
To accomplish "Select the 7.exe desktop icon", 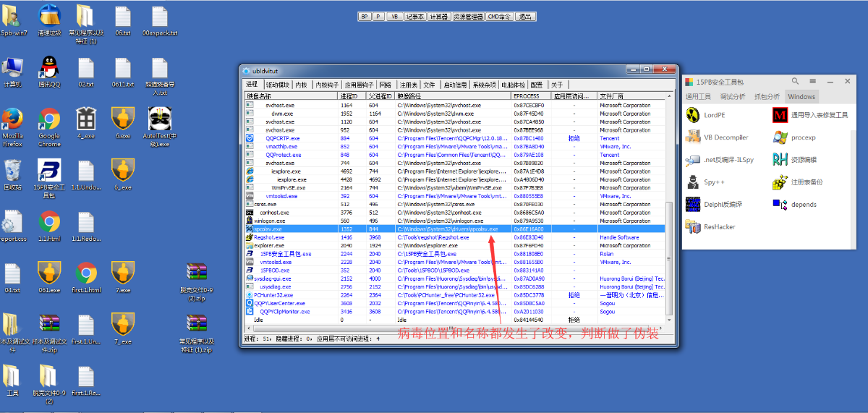I will pos(123,278).
